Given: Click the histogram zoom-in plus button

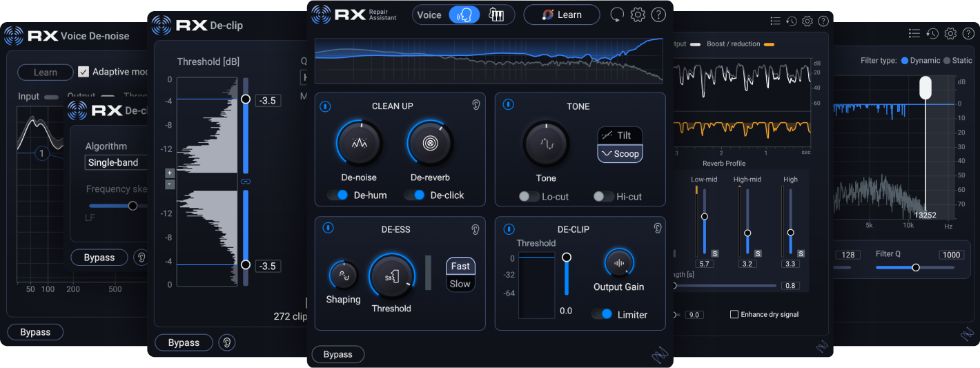Looking at the screenshot, I should click(170, 173).
